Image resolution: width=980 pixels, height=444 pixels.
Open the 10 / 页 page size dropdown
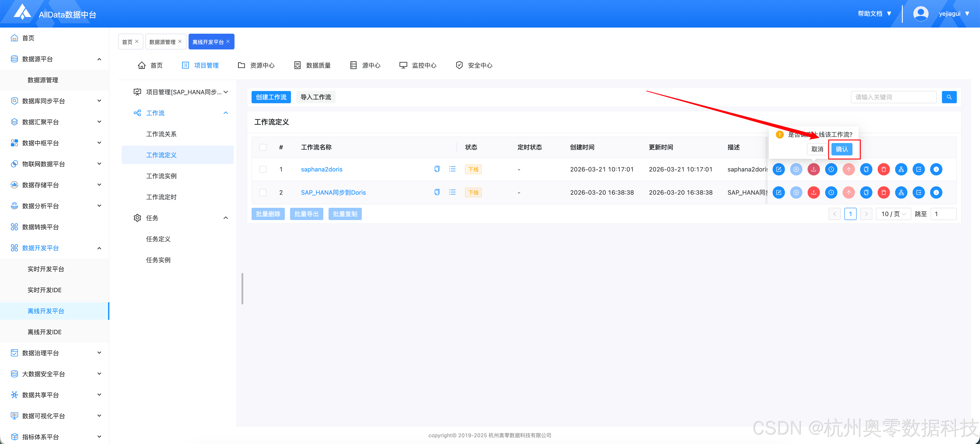(x=893, y=214)
